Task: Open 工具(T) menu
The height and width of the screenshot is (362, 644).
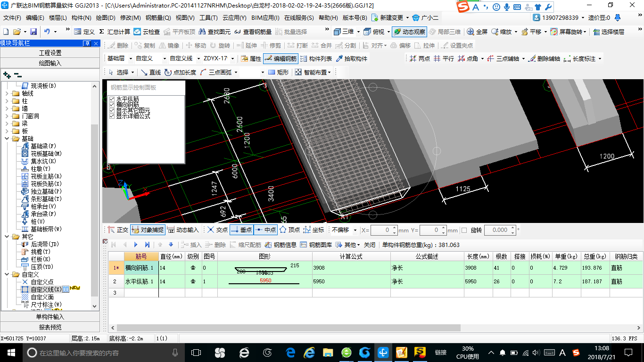Action: [208, 18]
